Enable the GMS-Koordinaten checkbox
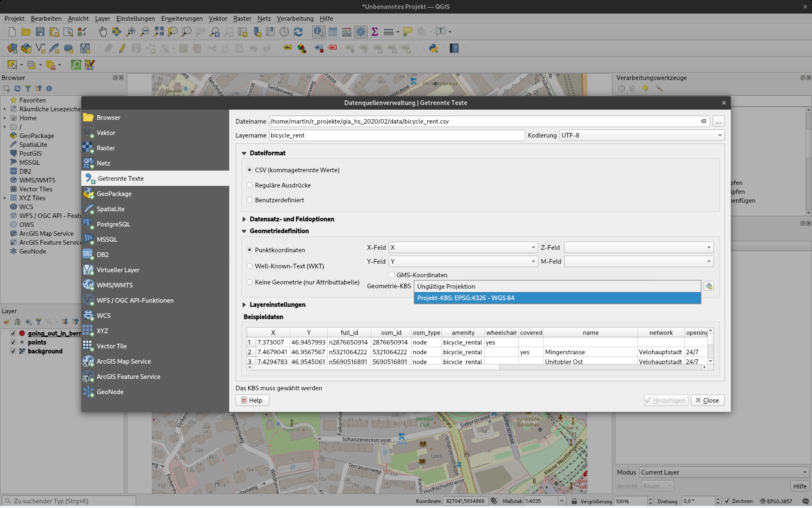The height and width of the screenshot is (508, 812). (392, 275)
